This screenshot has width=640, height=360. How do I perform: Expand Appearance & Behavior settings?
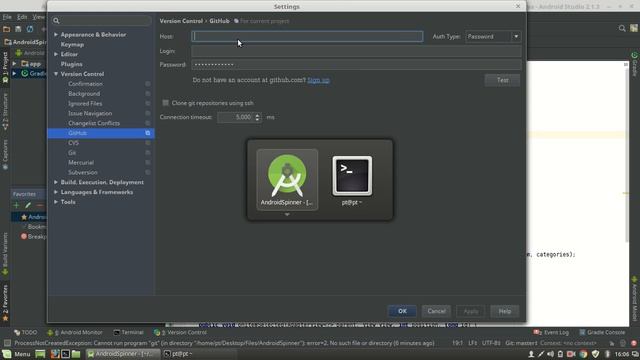[x=56, y=35]
